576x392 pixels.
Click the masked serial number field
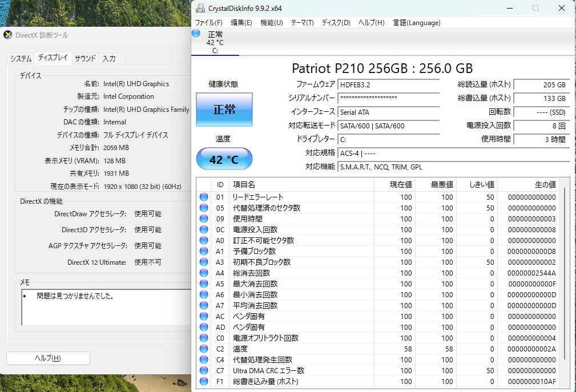click(388, 98)
